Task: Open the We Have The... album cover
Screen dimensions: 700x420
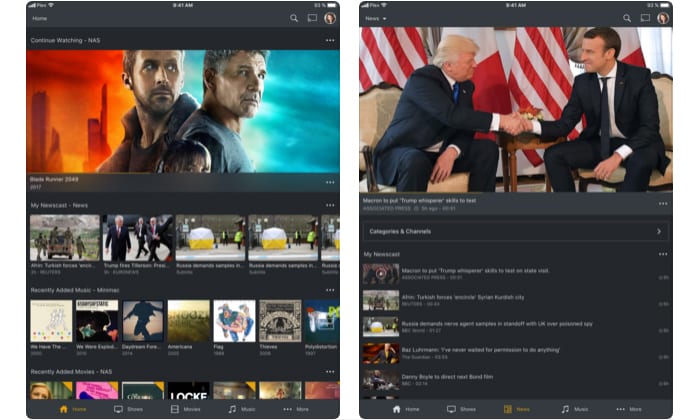Action: click(x=51, y=321)
